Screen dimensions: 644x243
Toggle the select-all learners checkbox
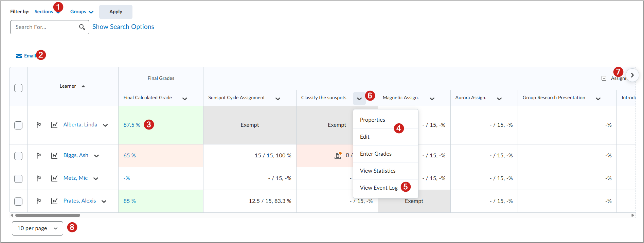[x=18, y=88]
